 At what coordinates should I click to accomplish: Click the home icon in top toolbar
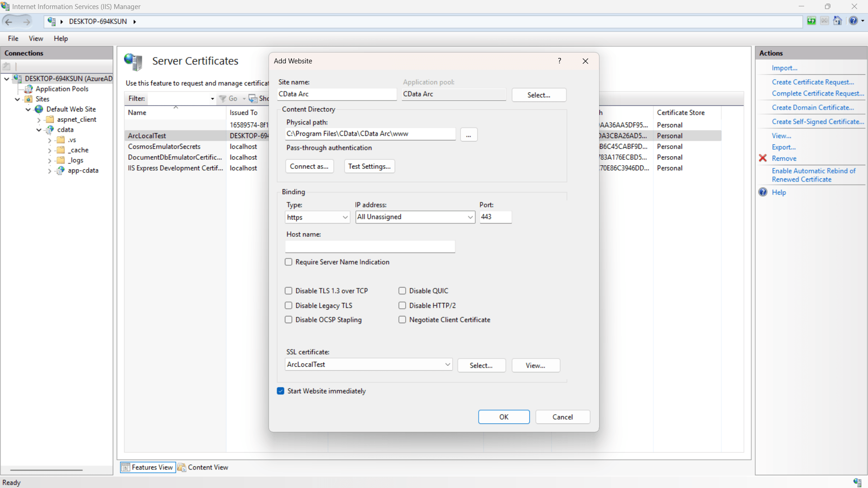pos(837,21)
